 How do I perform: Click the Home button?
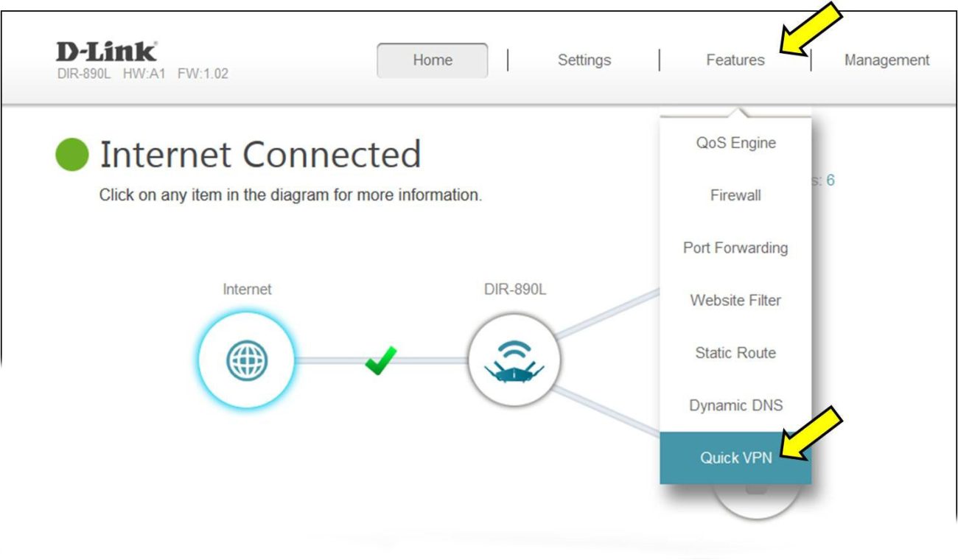(431, 60)
